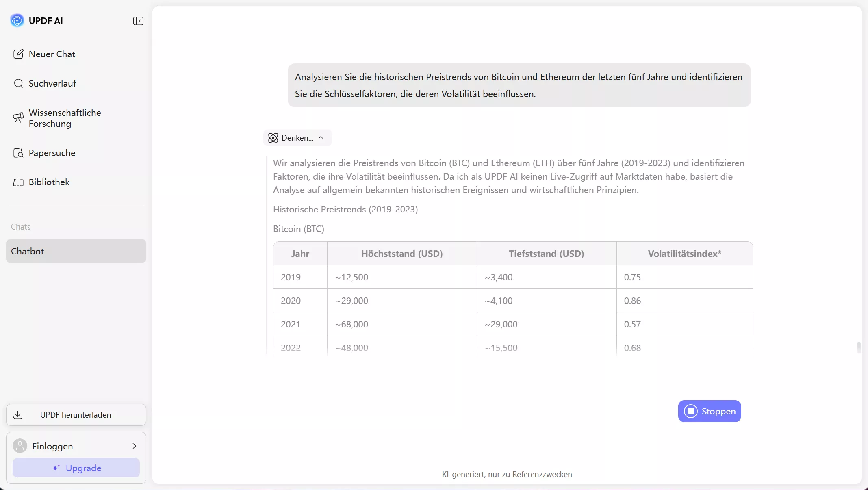Click the atom icon beside Denken

pyautogui.click(x=273, y=138)
